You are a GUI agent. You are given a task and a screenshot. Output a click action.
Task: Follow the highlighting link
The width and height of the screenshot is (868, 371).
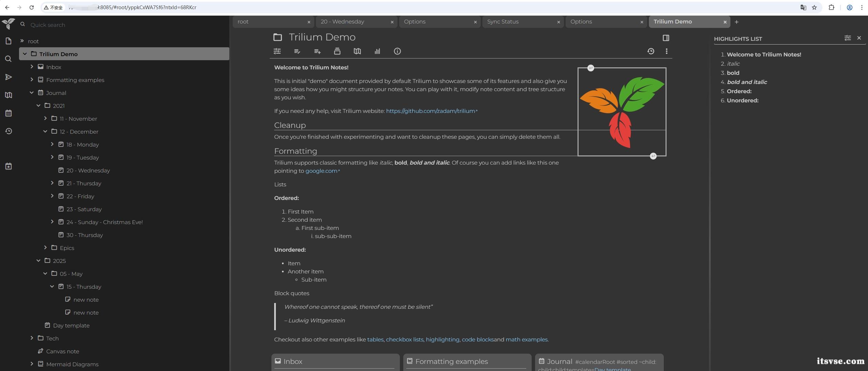pyautogui.click(x=442, y=339)
